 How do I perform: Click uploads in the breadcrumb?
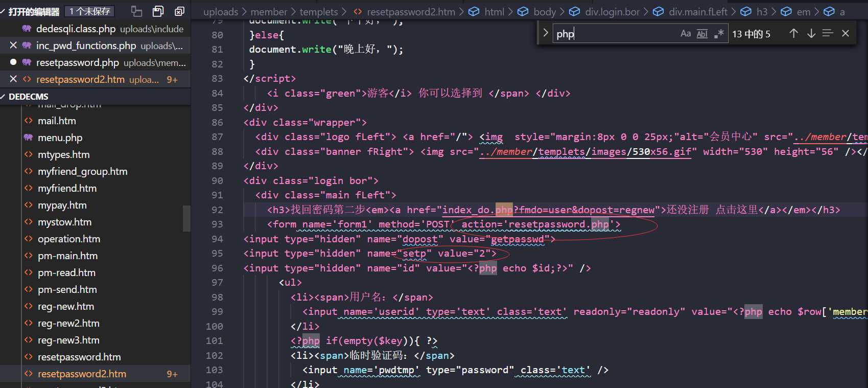221,12
